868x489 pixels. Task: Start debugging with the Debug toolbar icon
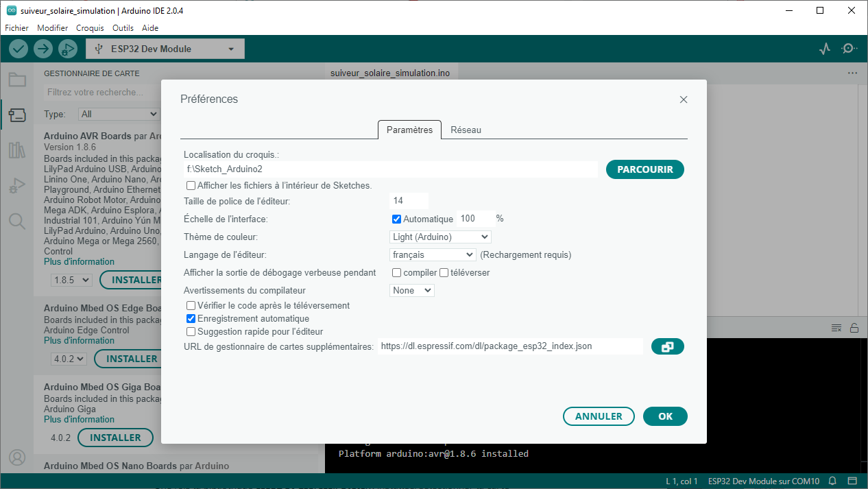67,49
